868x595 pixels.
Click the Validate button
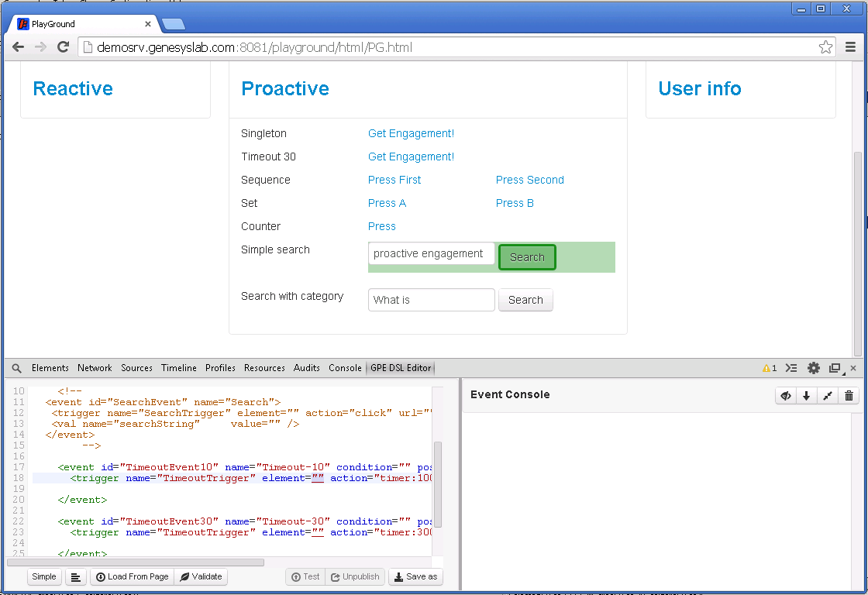pos(201,576)
